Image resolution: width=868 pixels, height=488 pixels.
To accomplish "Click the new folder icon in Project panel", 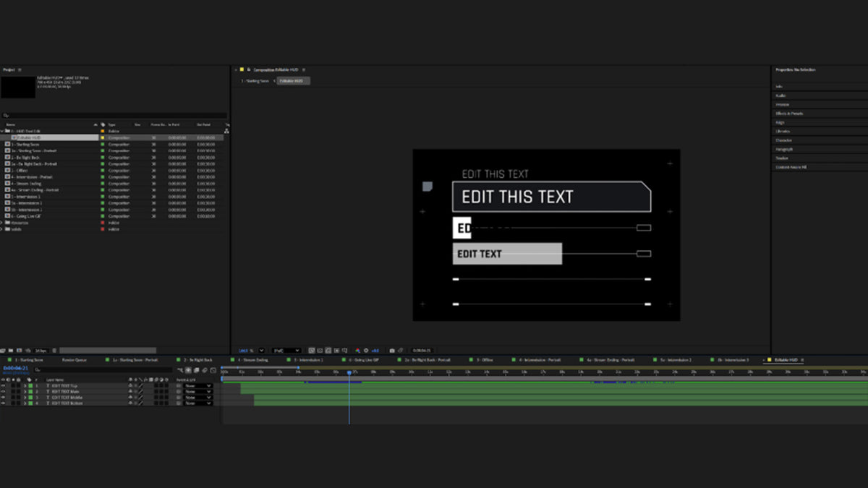I will (12, 351).
